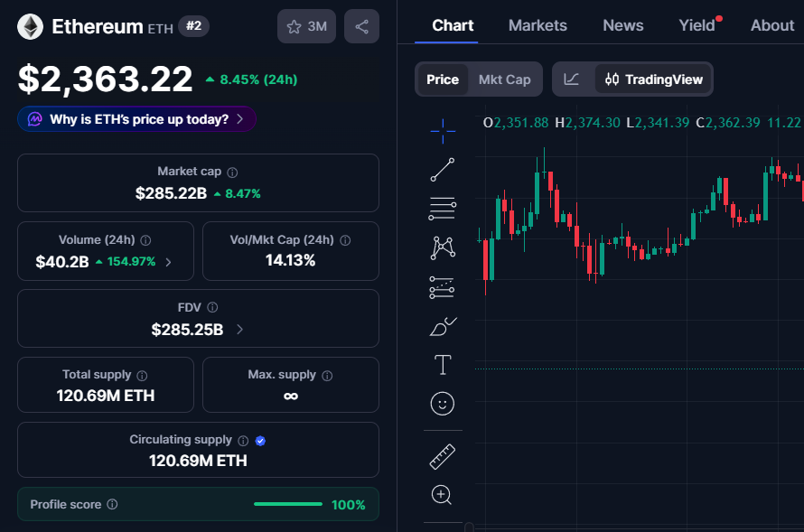Image resolution: width=804 pixels, height=532 pixels.
Task: Select the trend line drawing tool
Action: click(442, 169)
